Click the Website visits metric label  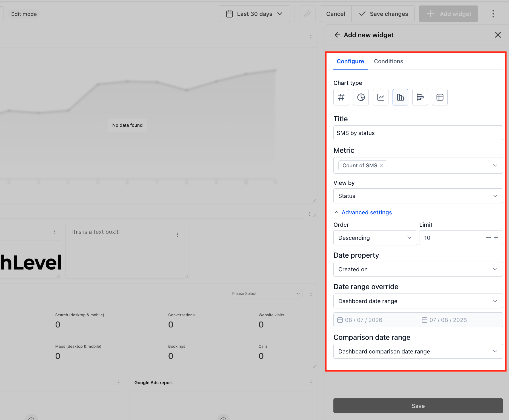(271, 315)
